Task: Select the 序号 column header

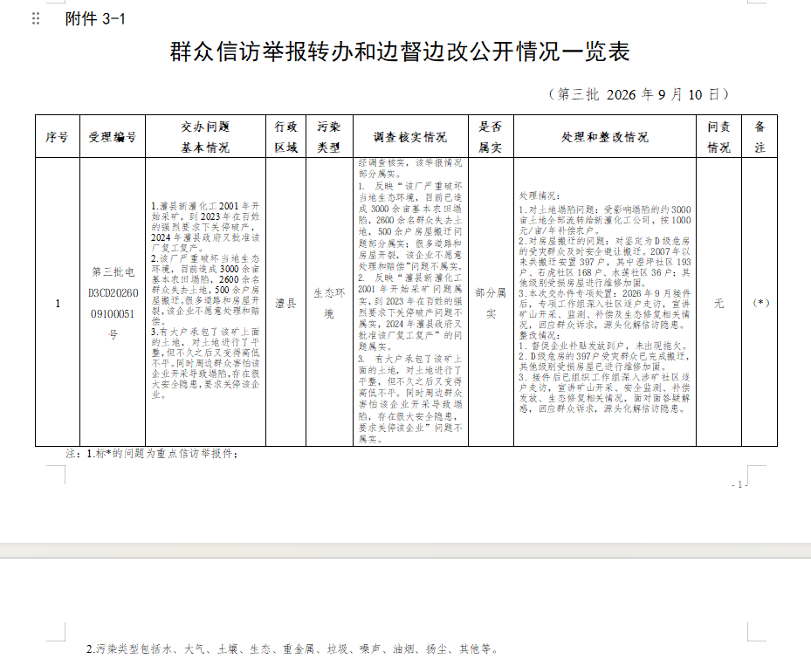Action: click(x=58, y=136)
